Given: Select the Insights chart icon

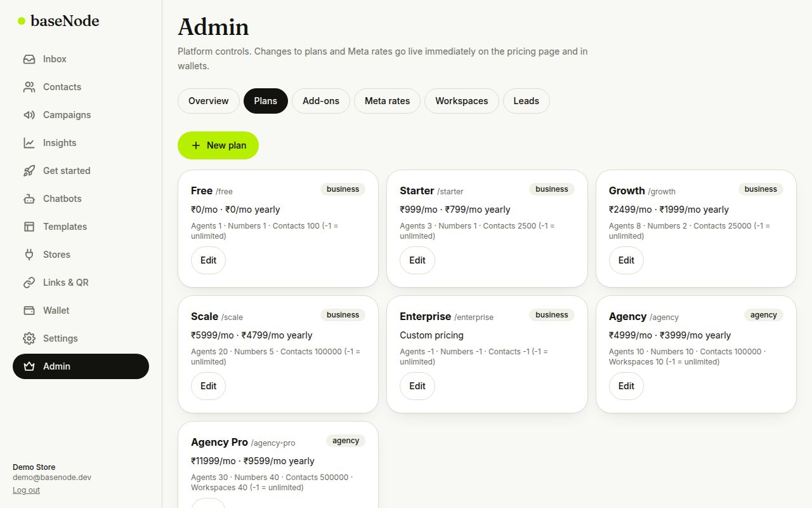Looking at the screenshot, I should [29, 143].
